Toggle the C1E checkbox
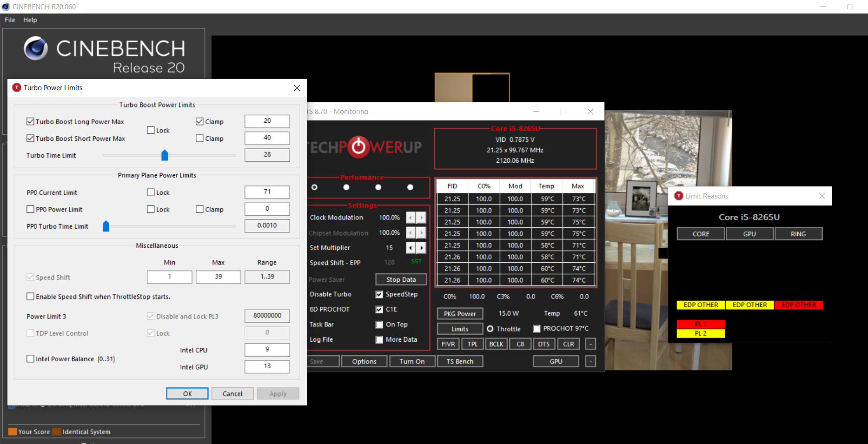The height and width of the screenshot is (444, 868). click(379, 309)
